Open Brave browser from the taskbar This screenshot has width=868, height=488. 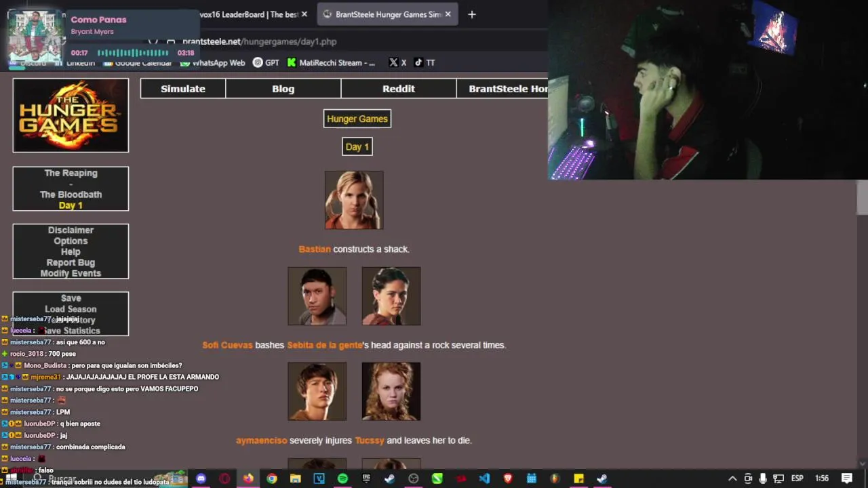[508, 479]
